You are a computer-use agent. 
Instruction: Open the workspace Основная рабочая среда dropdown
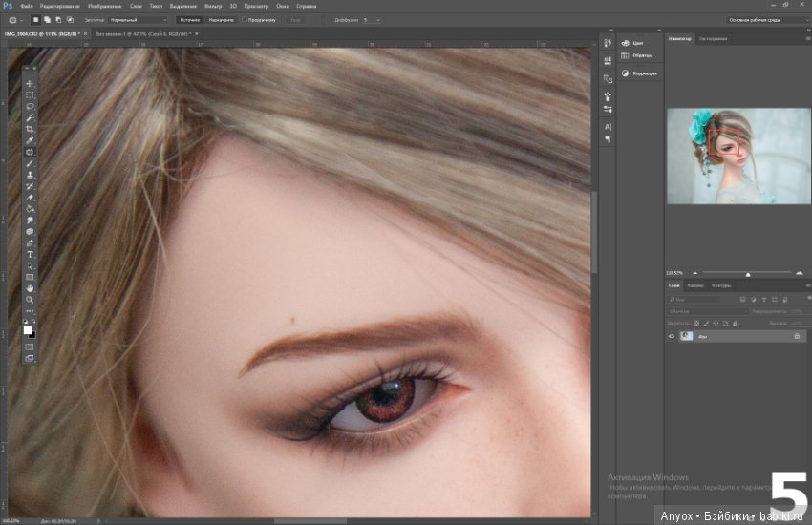click(x=767, y=20)
